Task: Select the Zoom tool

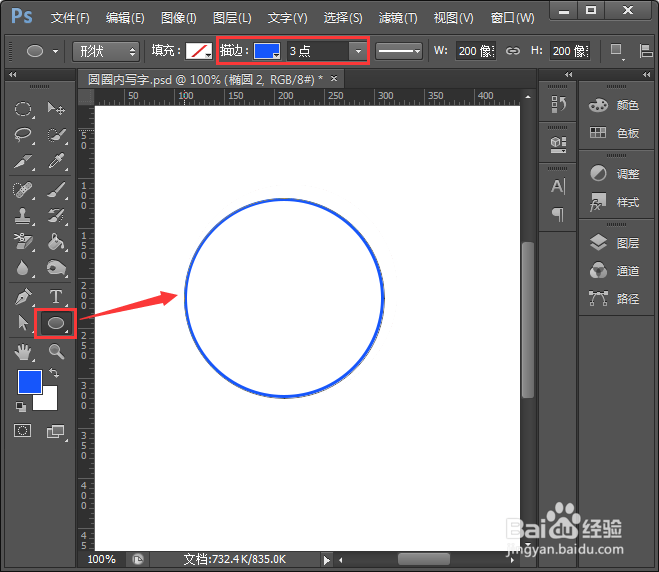Action: pyautogui.click(x=56, y=352)
